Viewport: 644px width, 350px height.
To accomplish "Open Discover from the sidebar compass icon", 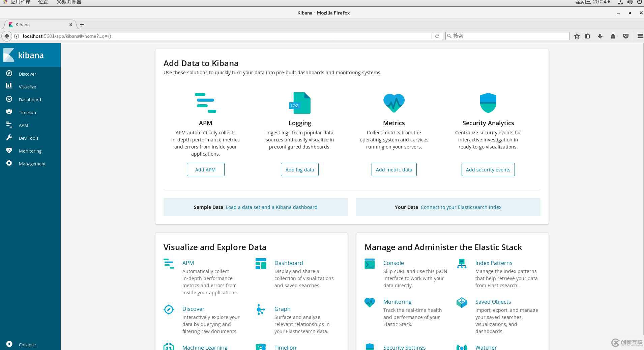I will point(9,74).
